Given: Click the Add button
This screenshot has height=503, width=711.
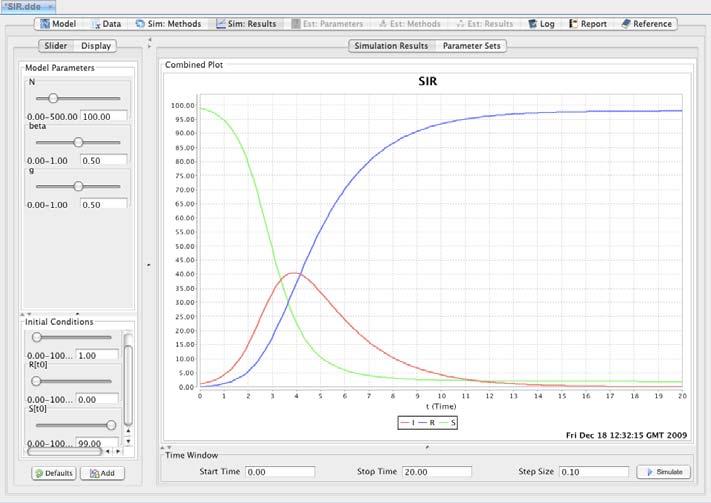Looking at the screenshot, I should [102, 473].
